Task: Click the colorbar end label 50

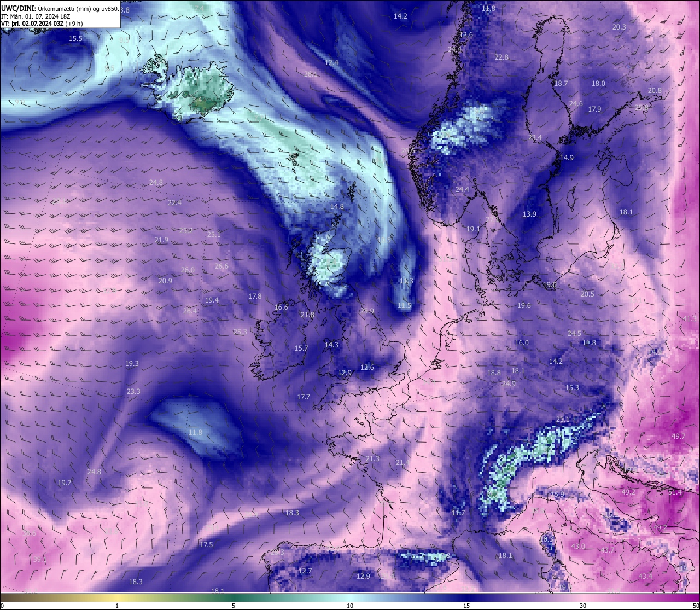Action: (x=695, y=606)
